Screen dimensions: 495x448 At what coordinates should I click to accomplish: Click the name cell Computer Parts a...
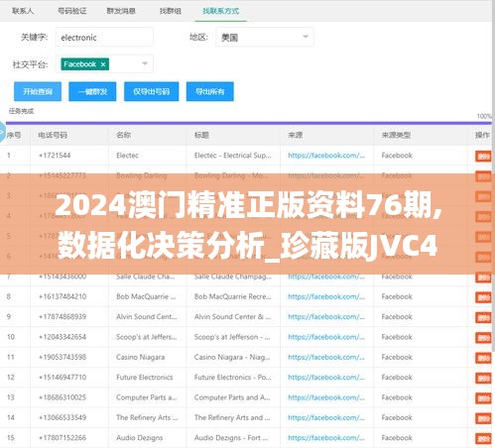point(147,397)
